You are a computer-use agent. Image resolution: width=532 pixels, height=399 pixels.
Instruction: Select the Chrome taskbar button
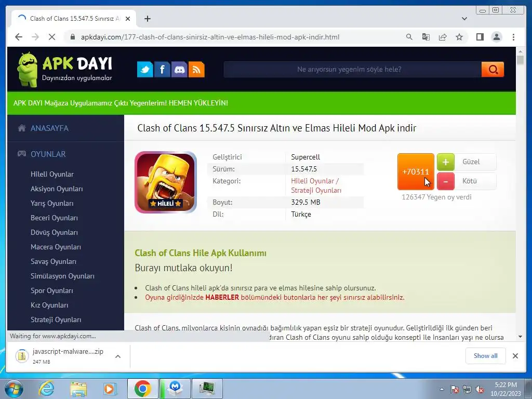pyautogui.click(x=142, y=389)
